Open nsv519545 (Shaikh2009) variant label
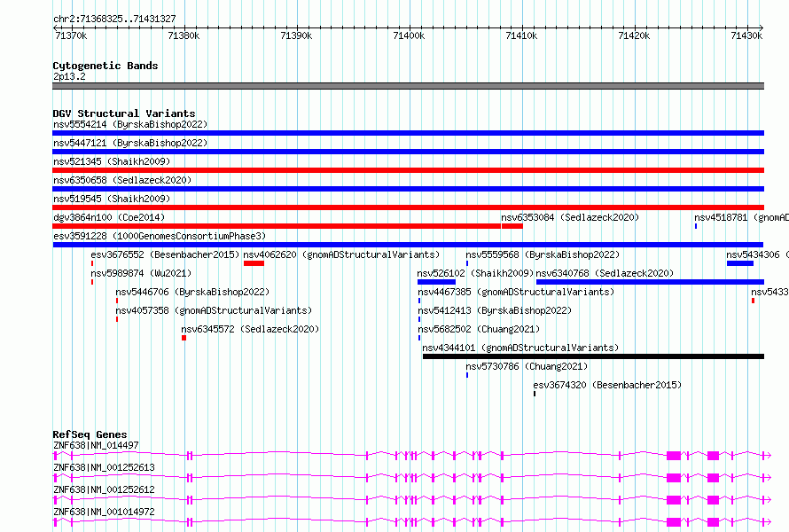The width and height of the screenshot is (789, 532). 112,199
